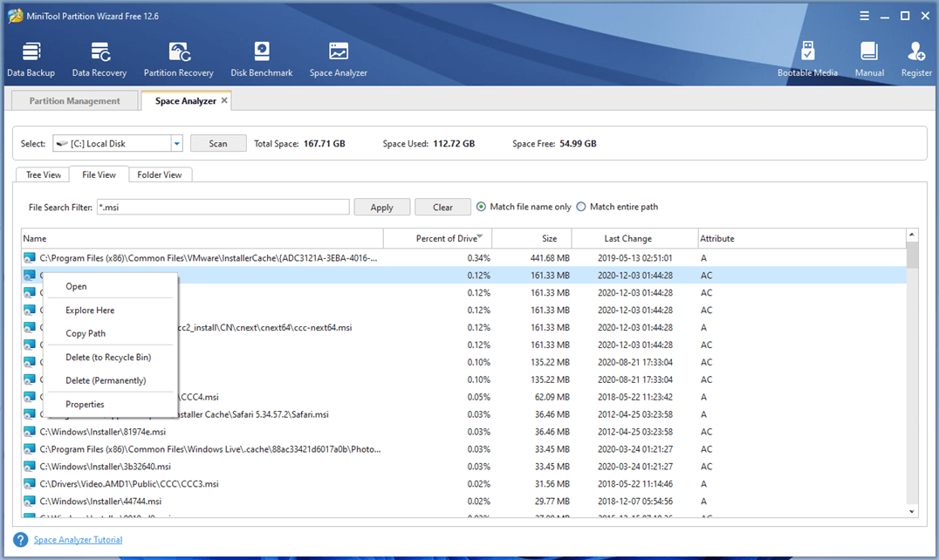Open the Data Backup tool
This screenshot has width=939, height=560.
click(31, 59)
